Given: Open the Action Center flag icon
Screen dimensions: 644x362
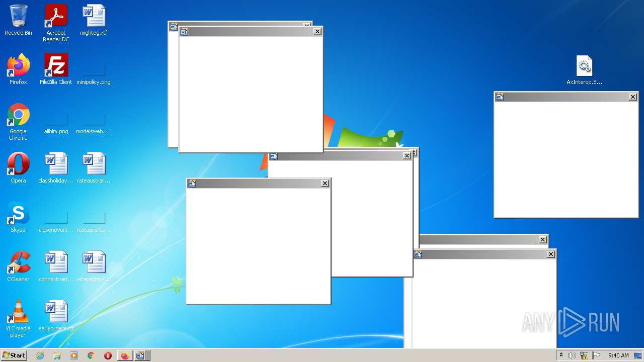Looking at the screenshot, I should coord(596,355).
